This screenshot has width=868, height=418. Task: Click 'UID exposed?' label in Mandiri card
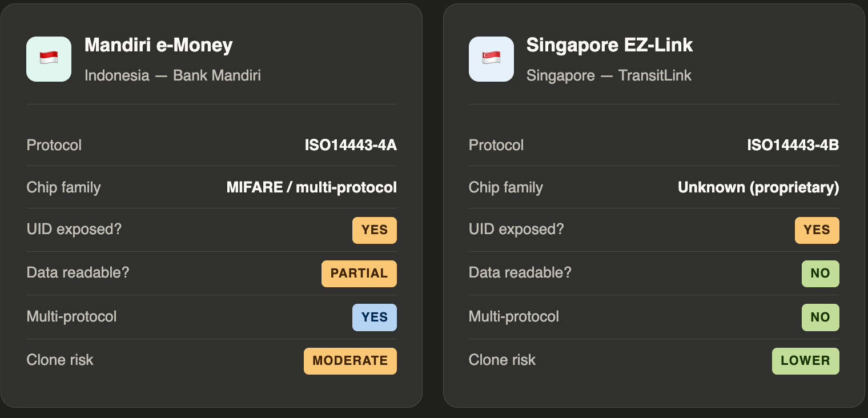[x=74, y=230]
